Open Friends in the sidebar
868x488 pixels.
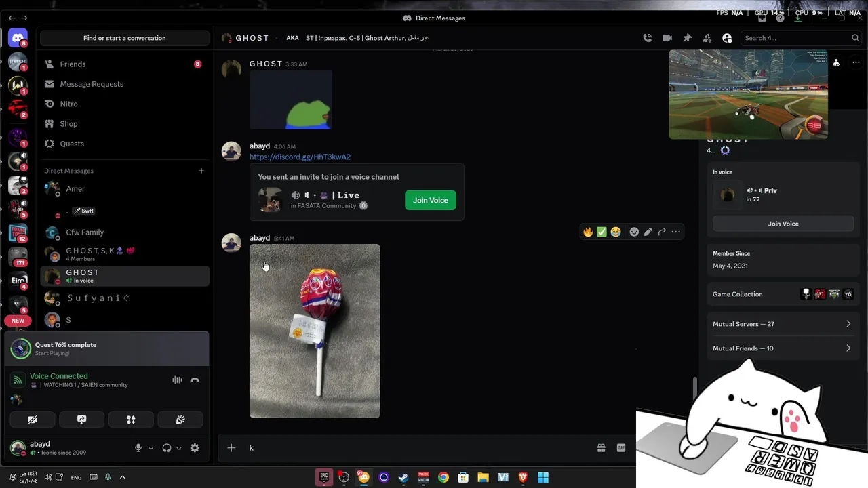click(125, 64)
